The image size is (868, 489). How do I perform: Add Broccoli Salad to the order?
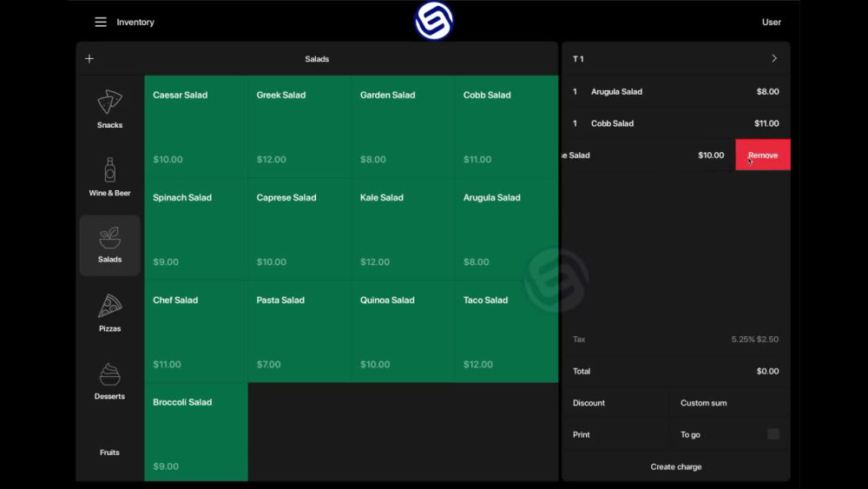196,432
